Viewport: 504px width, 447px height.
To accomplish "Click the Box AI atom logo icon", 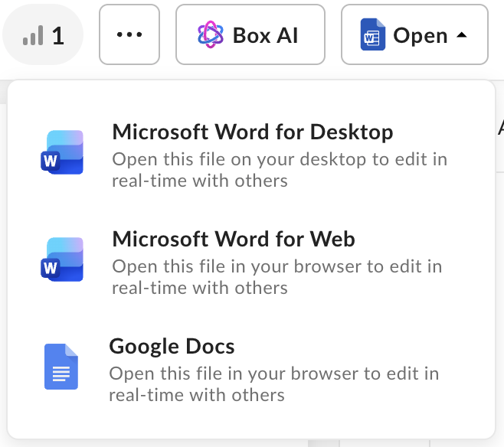I will (x=211, y=34).
